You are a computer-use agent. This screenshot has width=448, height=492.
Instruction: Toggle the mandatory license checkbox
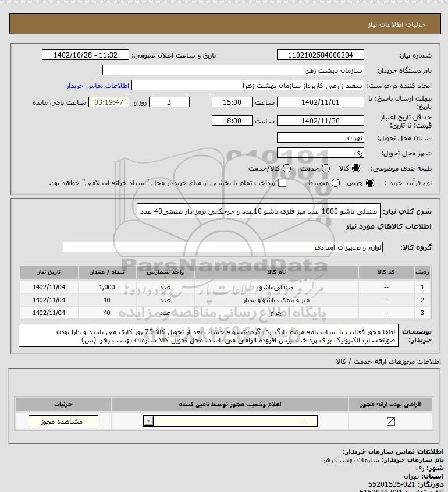[390, 422]
